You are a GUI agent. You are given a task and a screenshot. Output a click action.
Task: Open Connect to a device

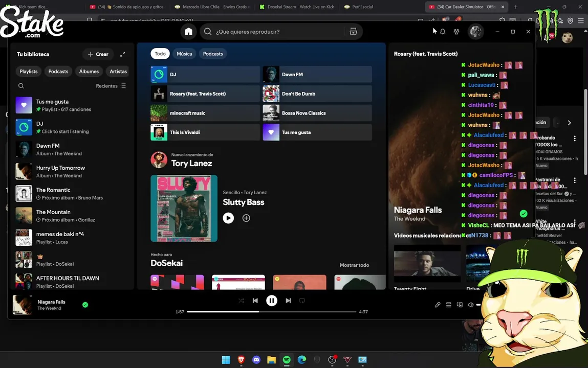tap(460, 305)
